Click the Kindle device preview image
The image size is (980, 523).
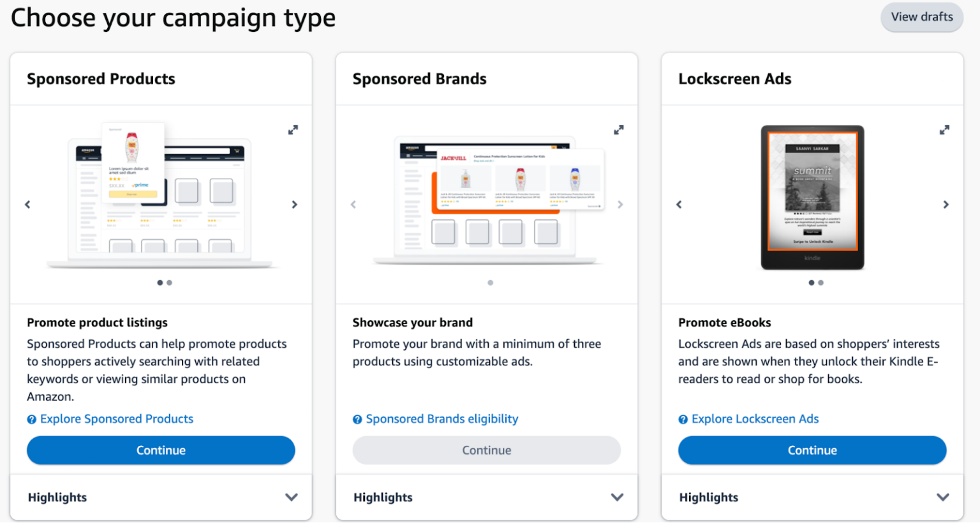(812, 198)
